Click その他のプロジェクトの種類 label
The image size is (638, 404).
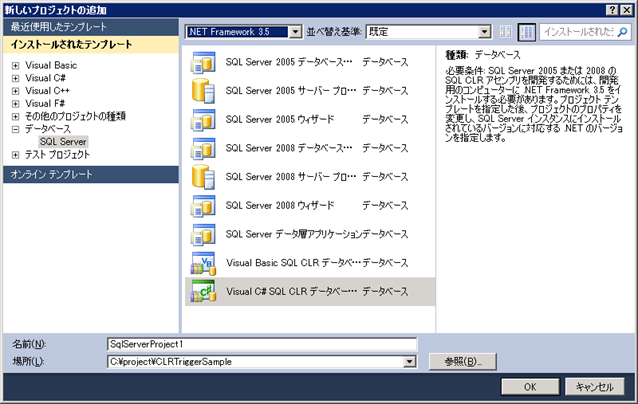coord(75,116)
